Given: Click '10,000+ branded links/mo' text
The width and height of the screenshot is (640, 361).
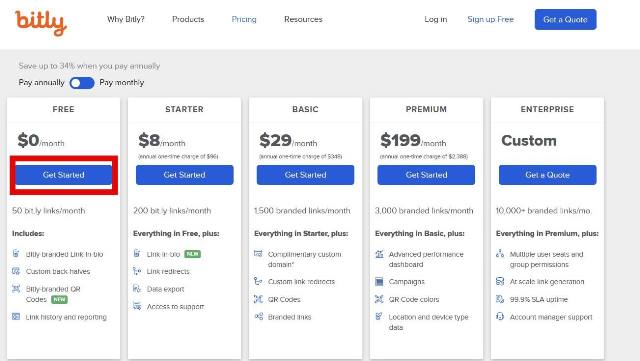Looking at the screenshot, I should 543,211.
